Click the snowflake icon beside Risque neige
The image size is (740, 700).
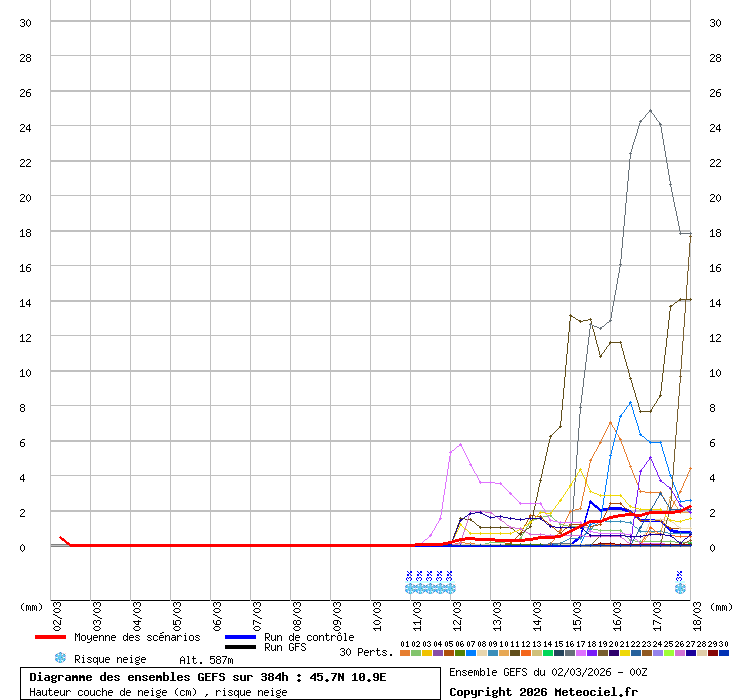point(60,658)
